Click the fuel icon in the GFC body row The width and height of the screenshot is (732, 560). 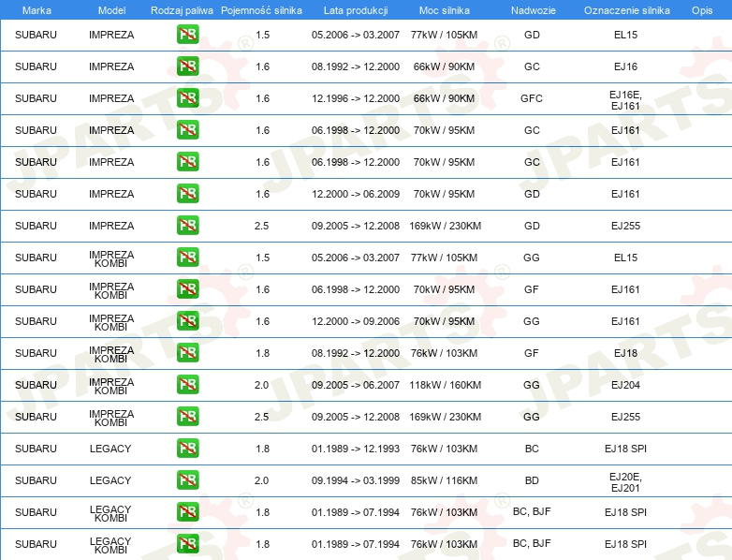click(x=187, y=98)
